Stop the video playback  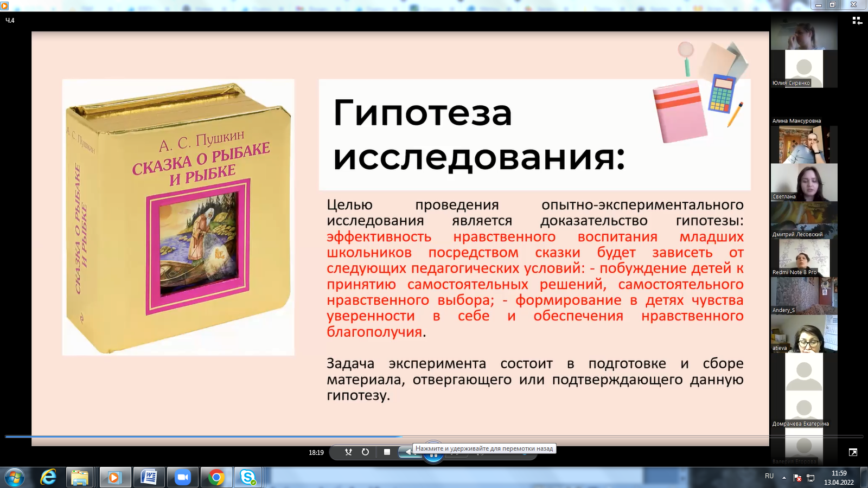387,452
